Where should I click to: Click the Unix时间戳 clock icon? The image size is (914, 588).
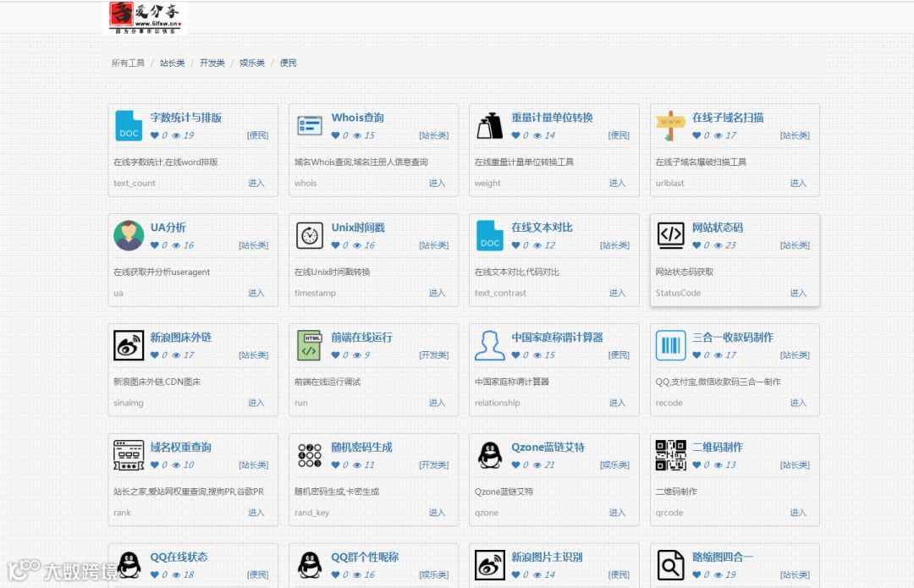click(310, 235)
